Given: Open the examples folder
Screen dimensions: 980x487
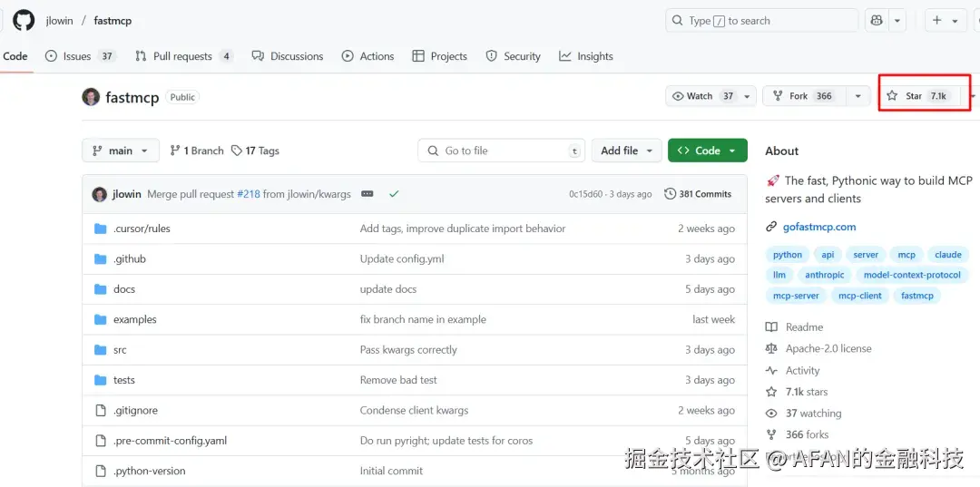Looking at the screenshot, I should coord(135,319).
